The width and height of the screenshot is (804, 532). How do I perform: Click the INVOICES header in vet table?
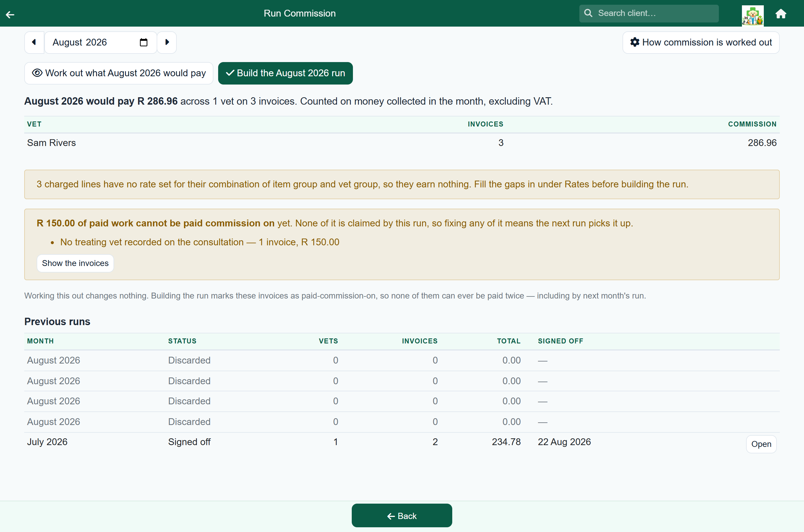pyautogui.click(x=485, y=124)
